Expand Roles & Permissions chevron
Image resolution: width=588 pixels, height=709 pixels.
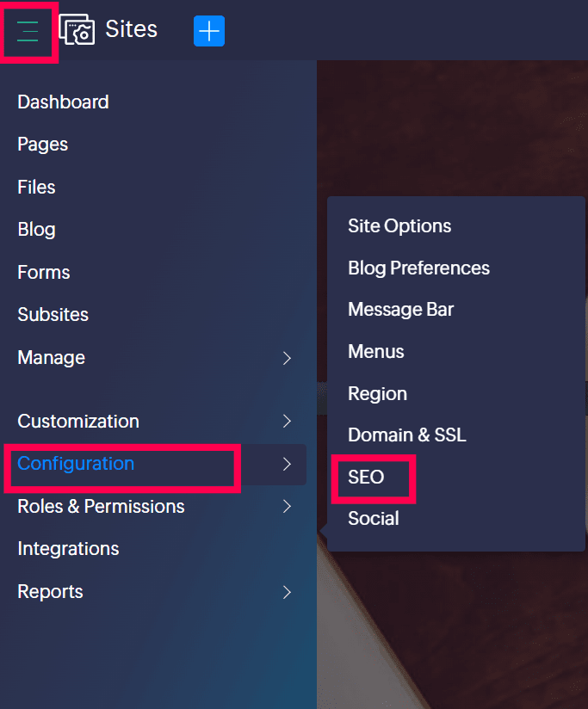point(287,507)
